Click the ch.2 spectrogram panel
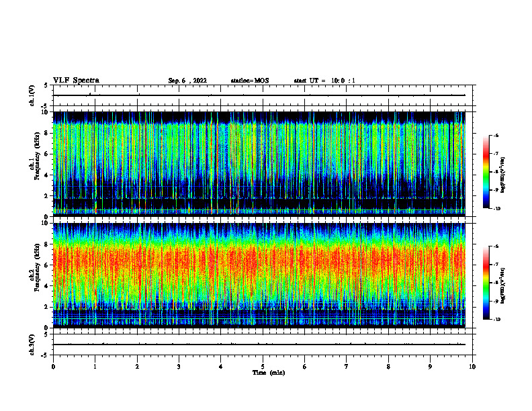This screenshot has height=411, width=532. (x=259, y=275)
